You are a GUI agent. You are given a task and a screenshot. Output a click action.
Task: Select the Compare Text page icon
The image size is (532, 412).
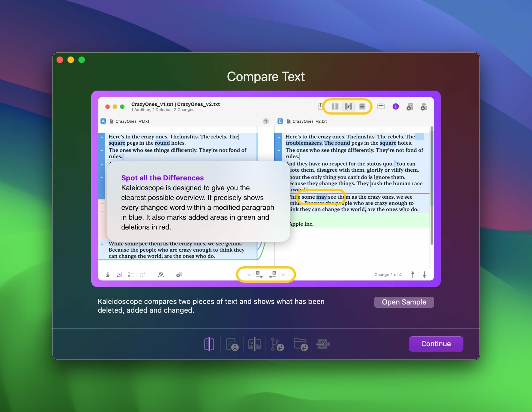tap(209, 344)
